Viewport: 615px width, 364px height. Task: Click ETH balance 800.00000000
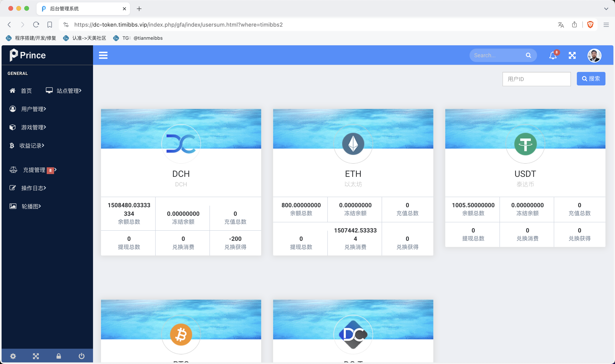(301, 205)
